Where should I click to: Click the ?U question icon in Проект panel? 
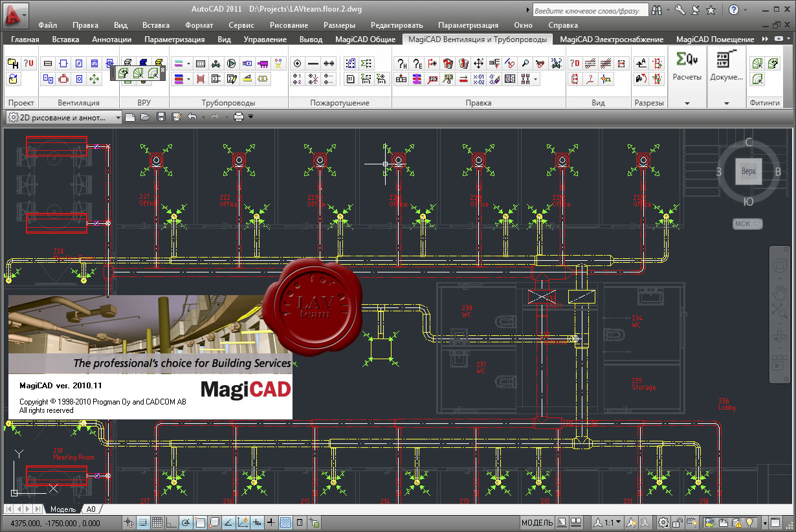click(x=28, y=63)
